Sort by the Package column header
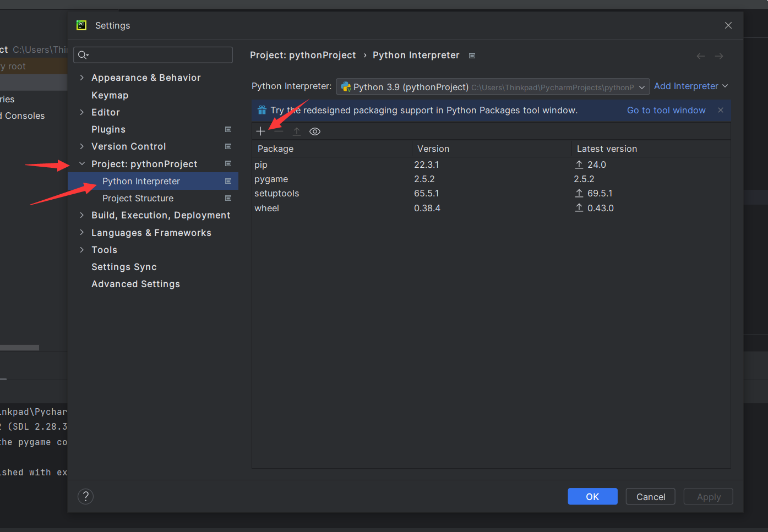The height and width of the screenshot is (532, 768). click(332, 149)
